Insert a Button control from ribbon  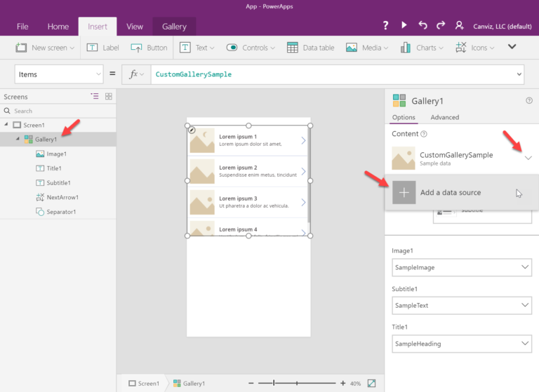point(149,48)
